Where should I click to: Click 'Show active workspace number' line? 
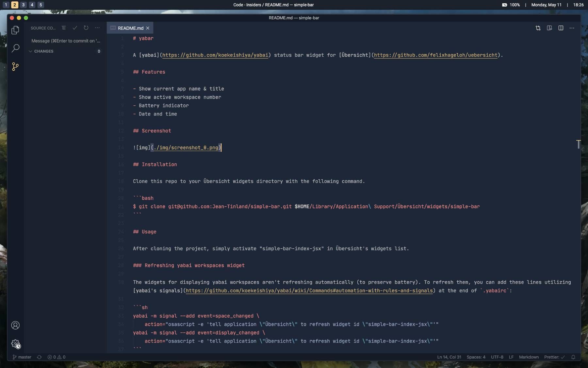coord(177,97)
